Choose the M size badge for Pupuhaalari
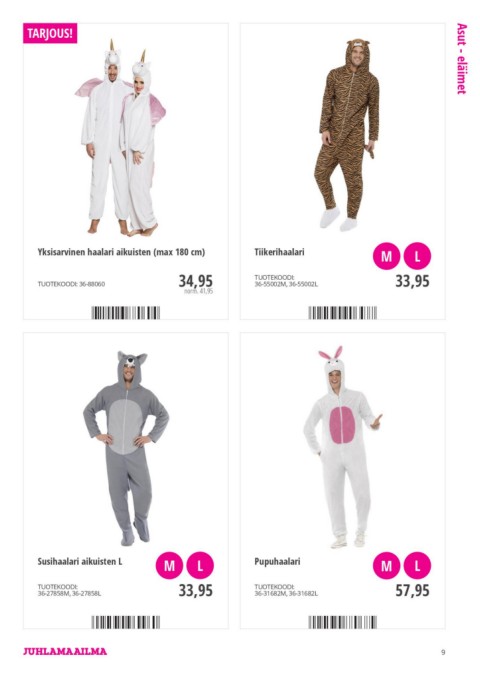480x679 pixels. [386, 566]
